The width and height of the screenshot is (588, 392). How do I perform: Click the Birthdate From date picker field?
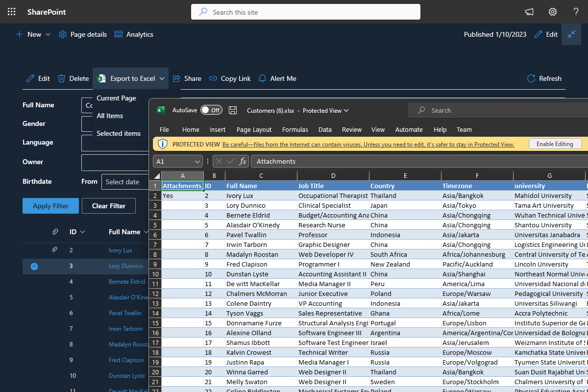click(x=125, y=182)
